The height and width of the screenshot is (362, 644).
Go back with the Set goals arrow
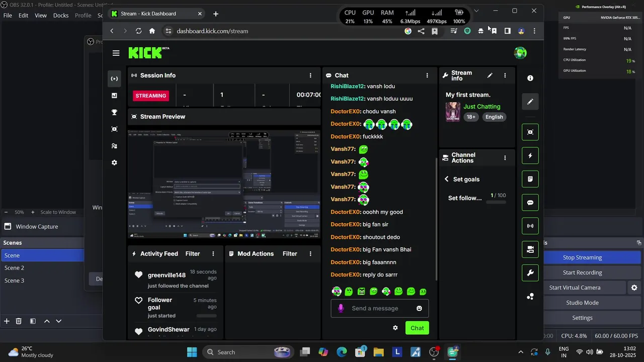446,179
